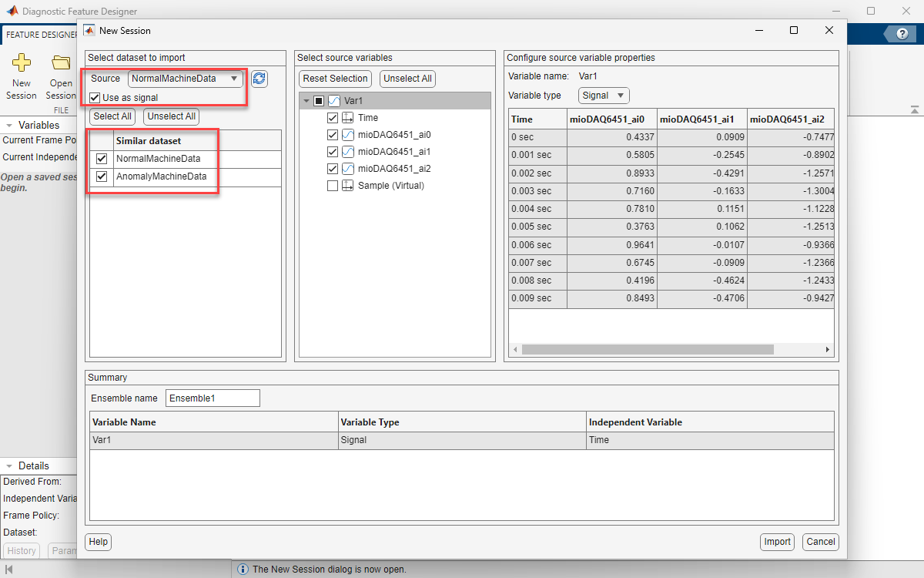Click inside the Ensemble name field
Viewport: 924px width, 578px height.
point(213,398)
